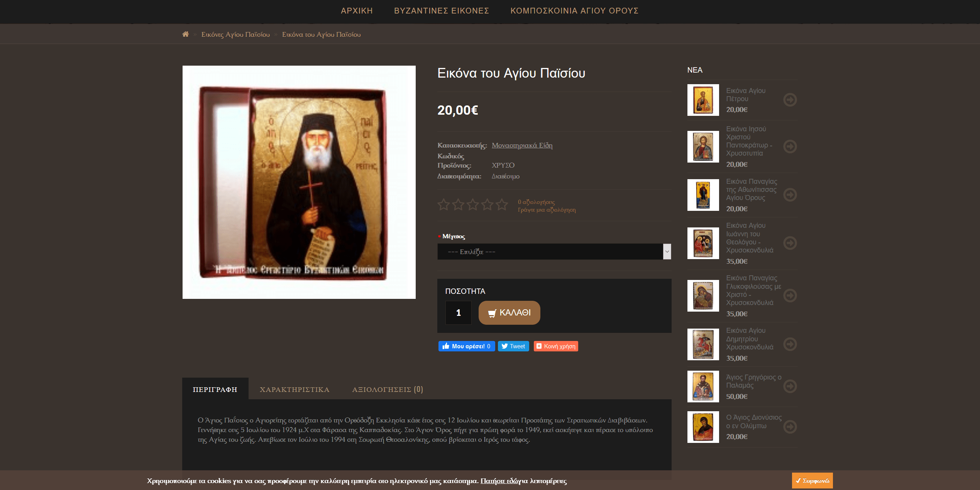The image size is (980, 490).
Task: Click Εικόνα του Αγίου Παϊσίου breadcrumb link
Action: [x=322, y=34]
